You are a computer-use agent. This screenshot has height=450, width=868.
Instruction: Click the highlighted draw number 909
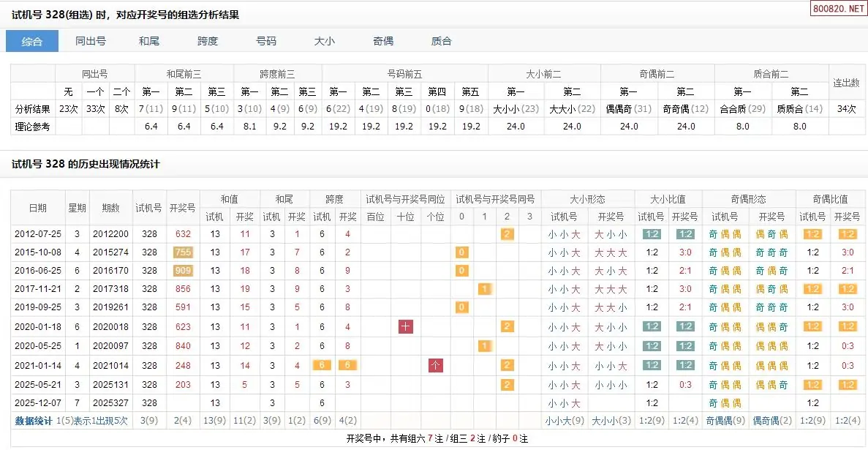pyautogui.click(x=183, y=271)
